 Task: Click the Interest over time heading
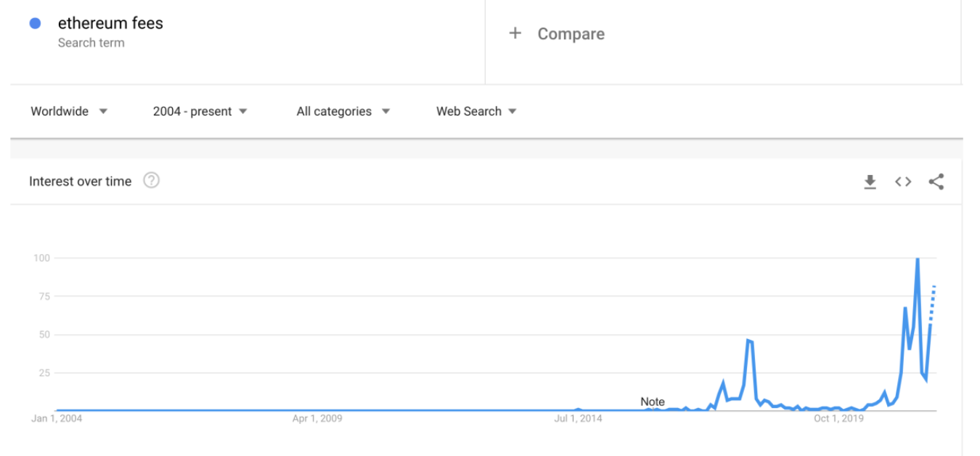[x=80, y=182]
